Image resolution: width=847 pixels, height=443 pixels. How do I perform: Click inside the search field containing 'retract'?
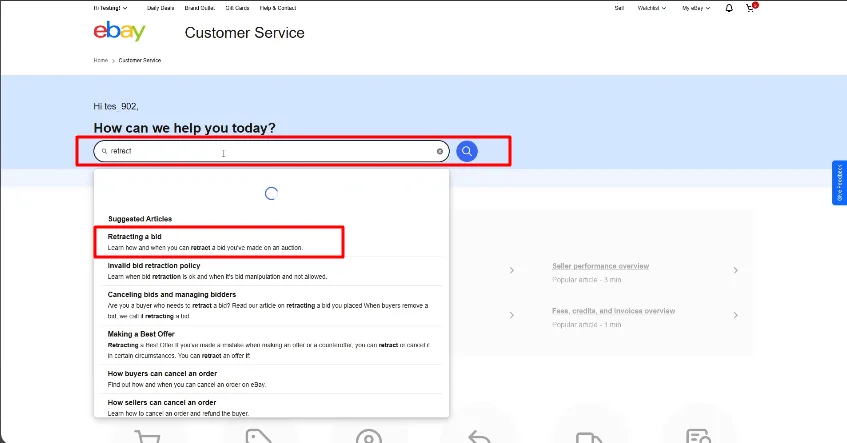(x=271, y=151)
